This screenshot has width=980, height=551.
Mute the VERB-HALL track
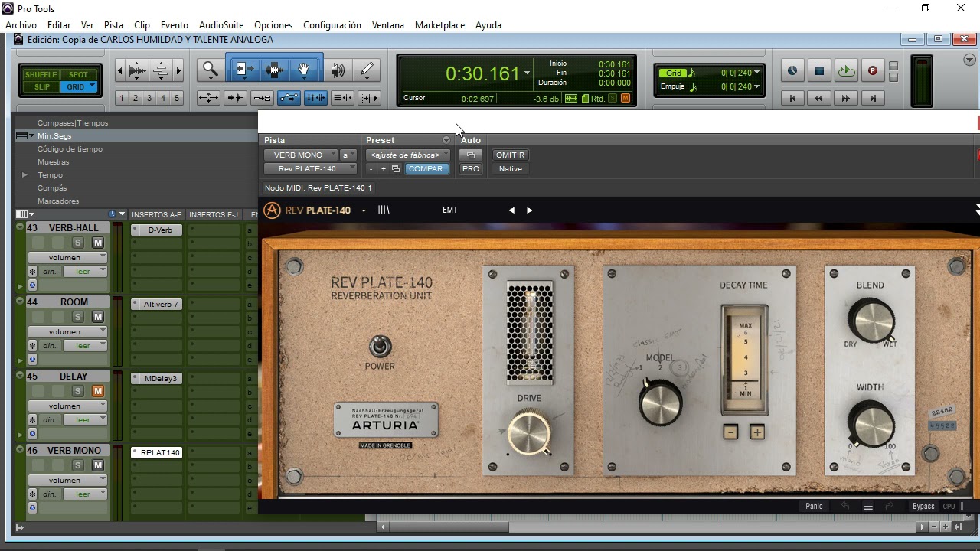click(x=98, y=243)
